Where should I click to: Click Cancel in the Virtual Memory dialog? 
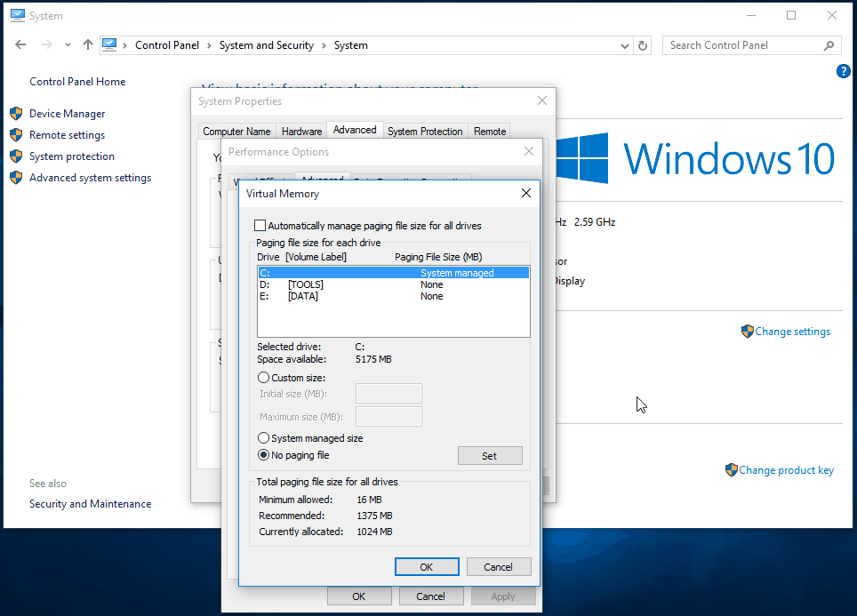(x=499, y=567)
